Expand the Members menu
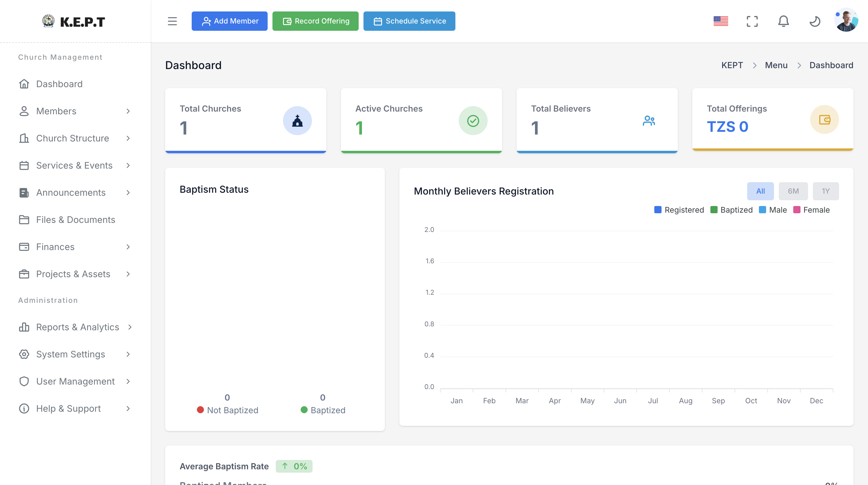 [x=56, y=111]
